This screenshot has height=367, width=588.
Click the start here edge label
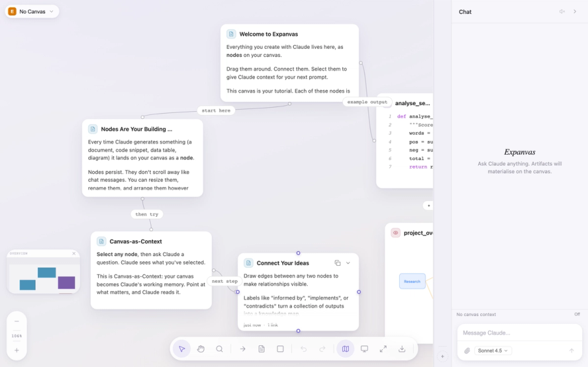coord(216,110)
